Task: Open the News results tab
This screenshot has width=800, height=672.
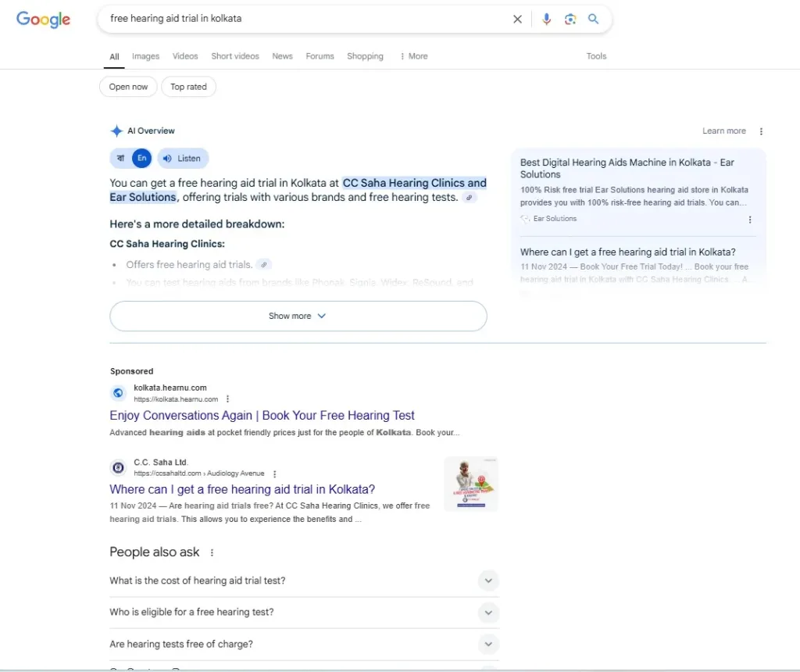Action: pos(282,55)
